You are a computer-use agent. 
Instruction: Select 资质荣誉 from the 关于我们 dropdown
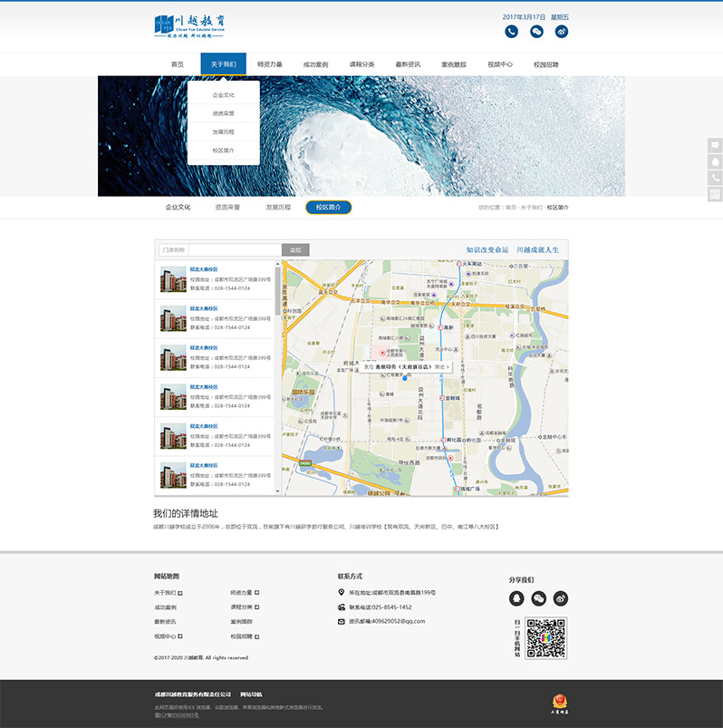pyautogui.click(x=223, y=113)
